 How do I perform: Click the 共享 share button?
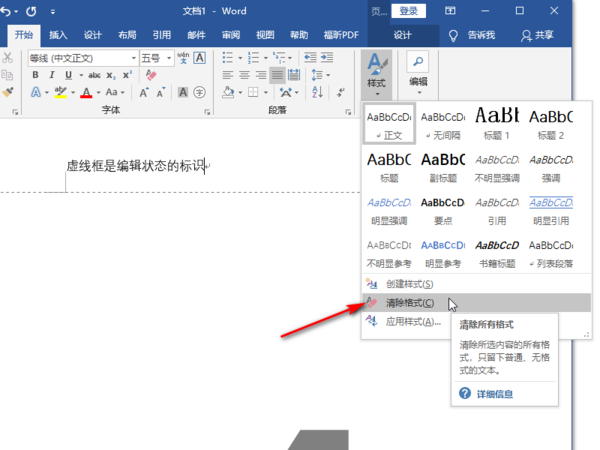coord(538,35)
